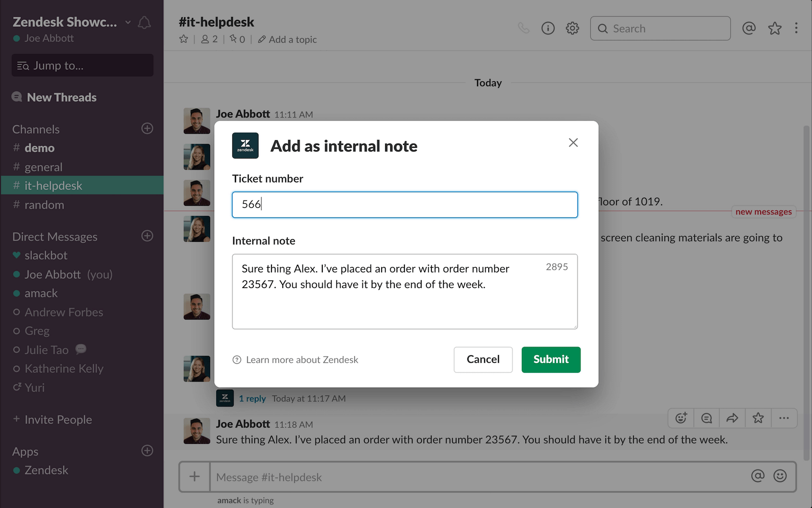Open the workspace menu via the chevron

(x=127, y=22)
